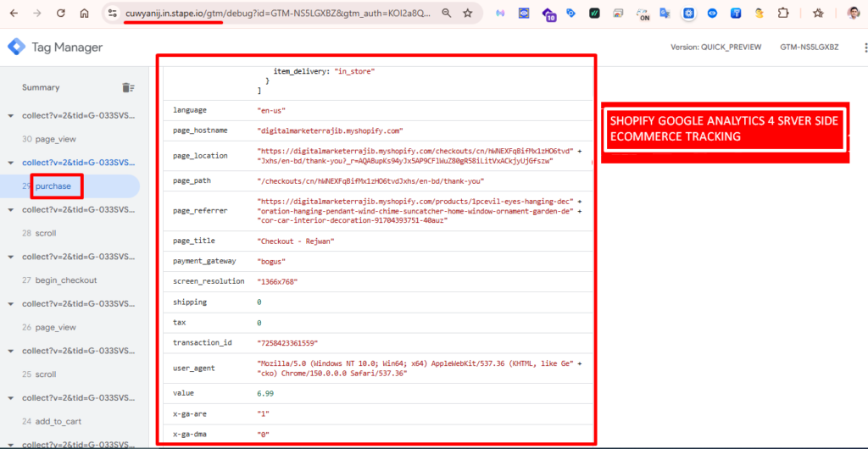
Task: Click the user_agent key cell
Action: pos(194,369)
